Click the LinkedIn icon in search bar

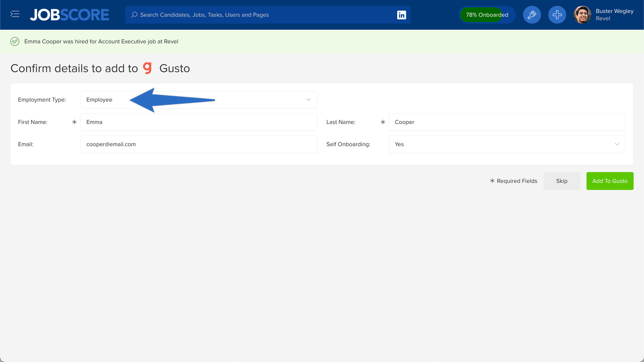(401, 15)
